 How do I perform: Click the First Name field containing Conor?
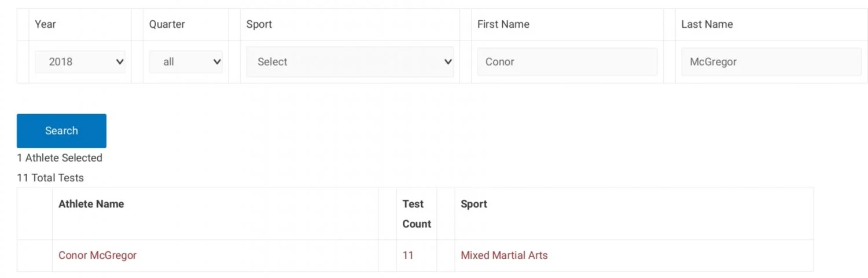567,61
